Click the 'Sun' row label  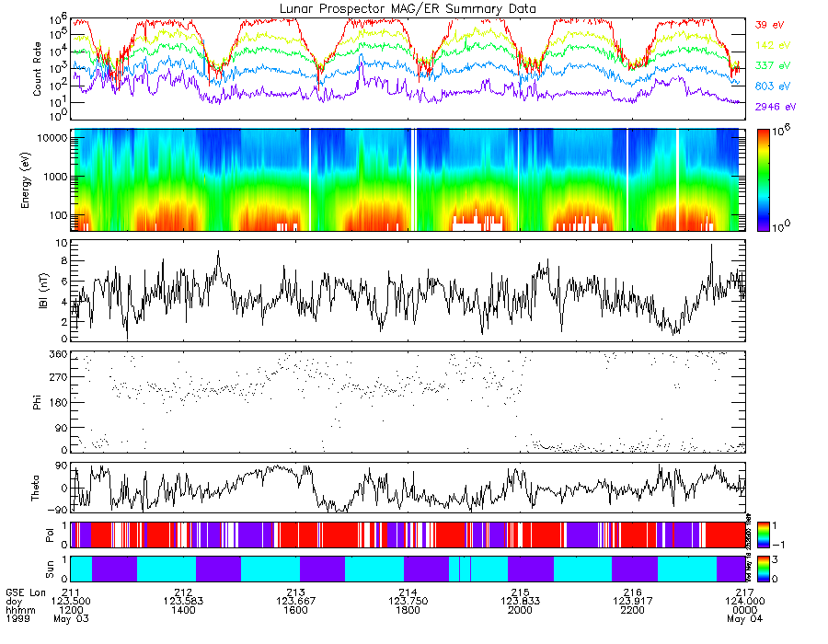pyautogui.click(x=49, y=569)
